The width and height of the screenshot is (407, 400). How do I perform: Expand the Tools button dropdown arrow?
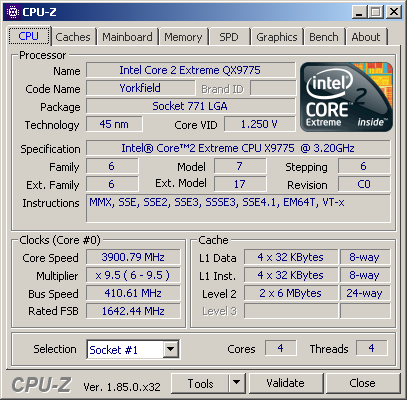[x=237, y=383]
